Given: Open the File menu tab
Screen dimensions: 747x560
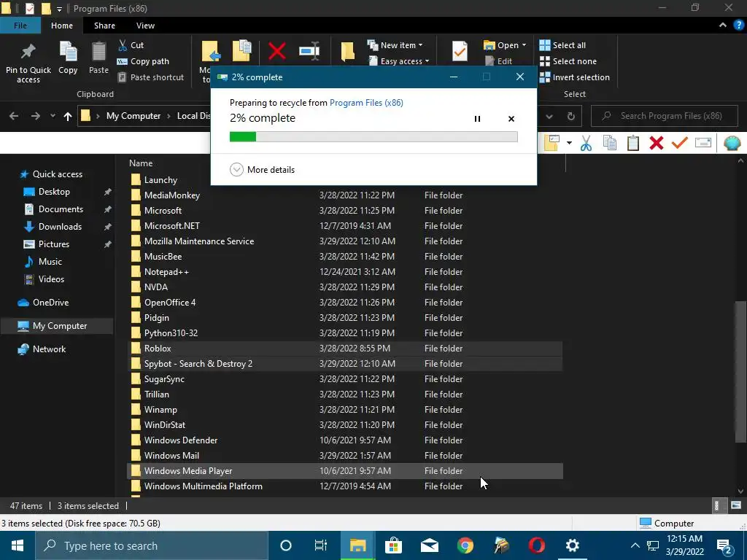Looking at the screenshot, I should 20,26.
